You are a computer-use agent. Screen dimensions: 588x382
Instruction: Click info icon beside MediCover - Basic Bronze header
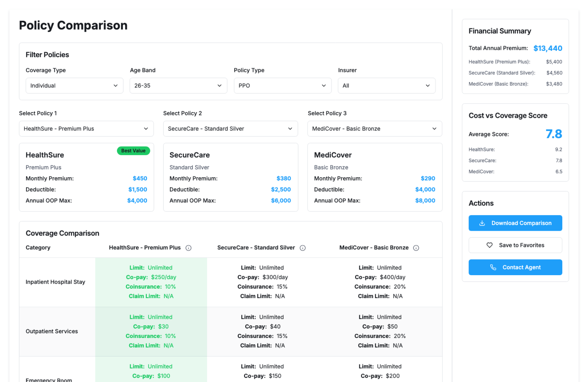coord(416,248)
